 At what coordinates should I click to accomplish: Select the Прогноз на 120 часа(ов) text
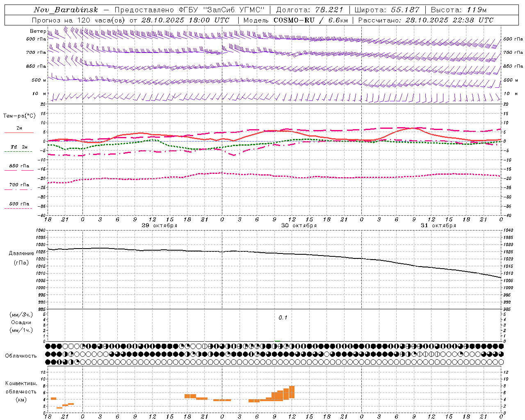(x=79, y=20)
